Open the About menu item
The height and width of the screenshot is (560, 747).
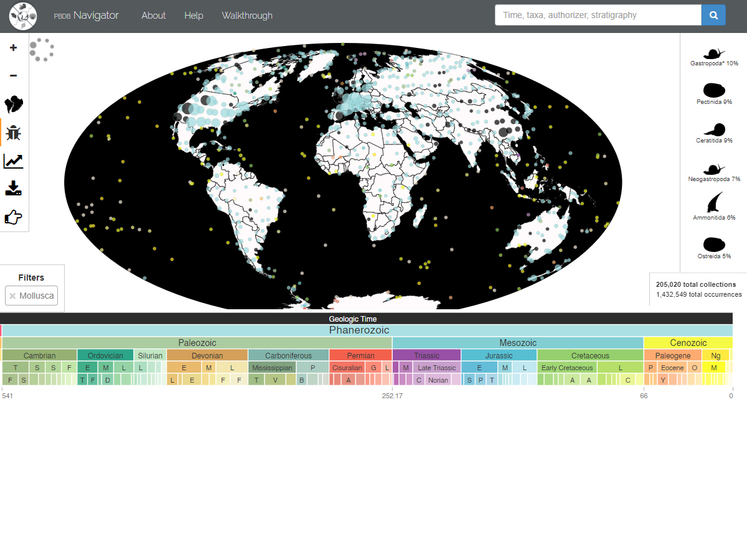click(x=153, y=16)
